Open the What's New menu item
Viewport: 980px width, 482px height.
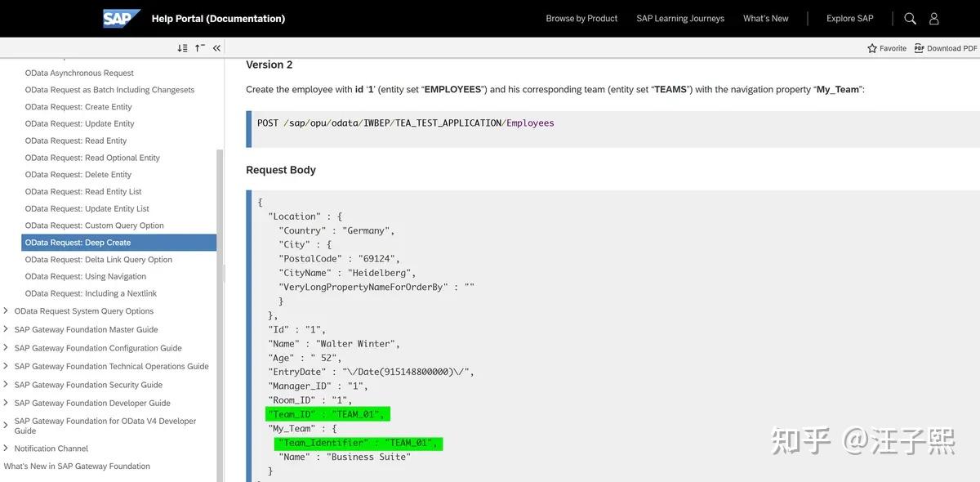pos(765,17)
